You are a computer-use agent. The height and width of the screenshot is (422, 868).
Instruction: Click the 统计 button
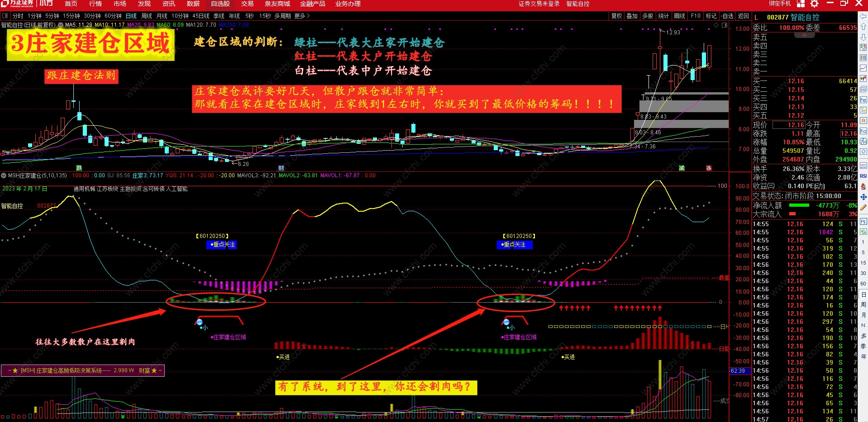664,16
